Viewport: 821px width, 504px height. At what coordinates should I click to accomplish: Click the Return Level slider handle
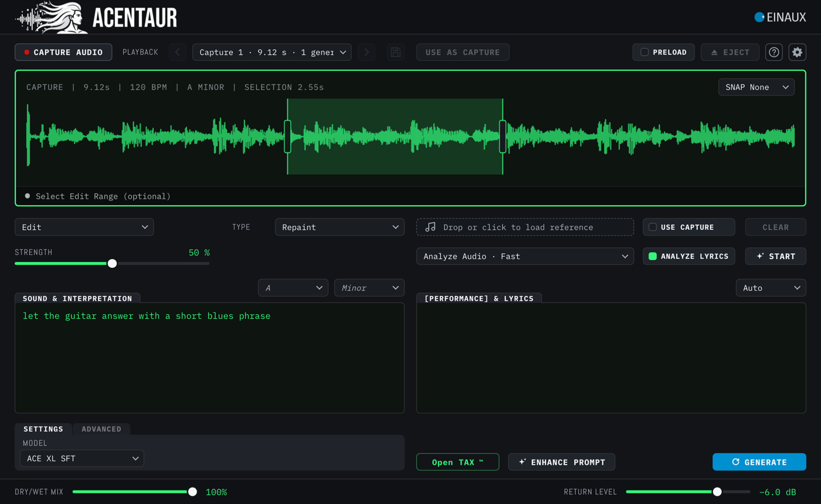717,492
